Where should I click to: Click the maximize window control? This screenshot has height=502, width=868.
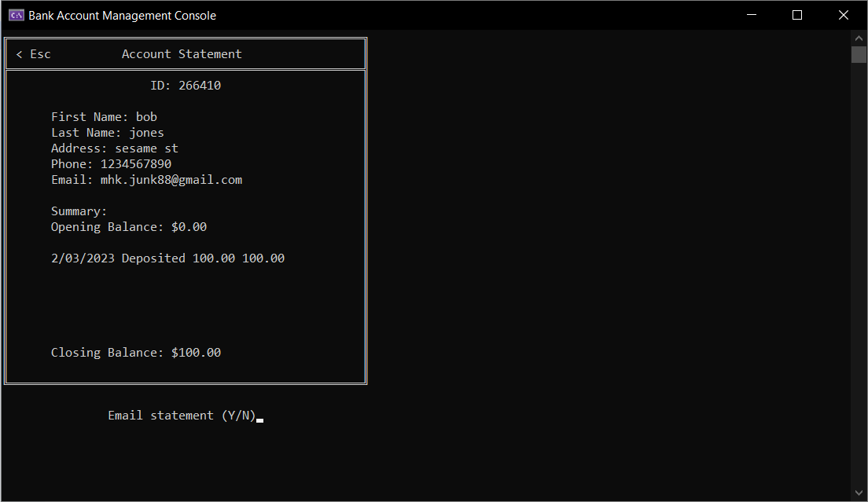point(796,14)
